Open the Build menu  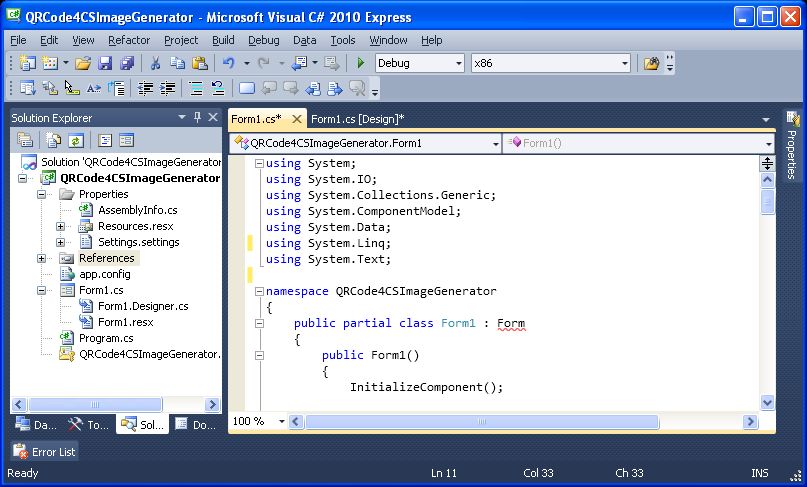coord(223,40)
